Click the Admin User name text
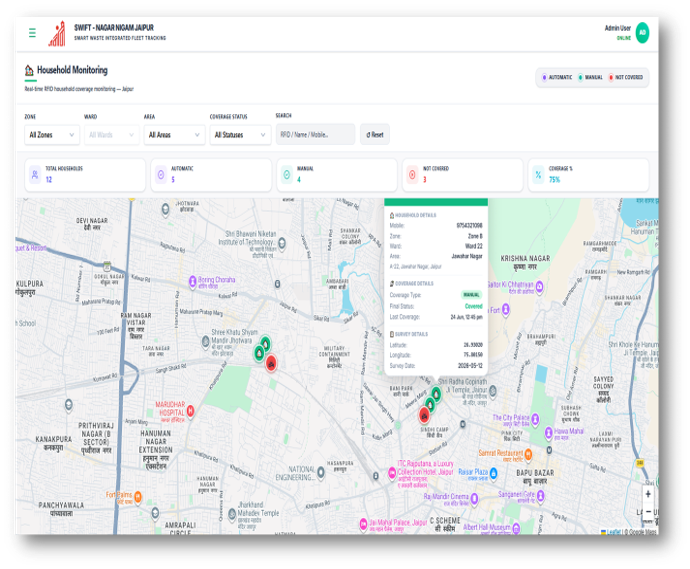690x569 pixels. coord(617,28)
